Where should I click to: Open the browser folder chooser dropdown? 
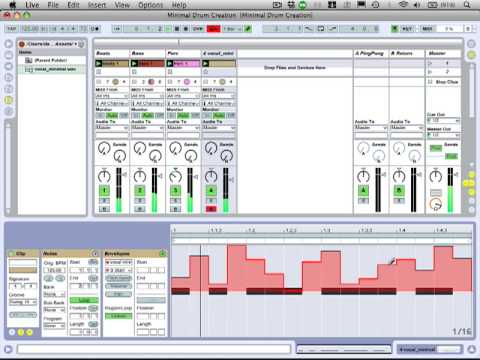click(52, 44)
